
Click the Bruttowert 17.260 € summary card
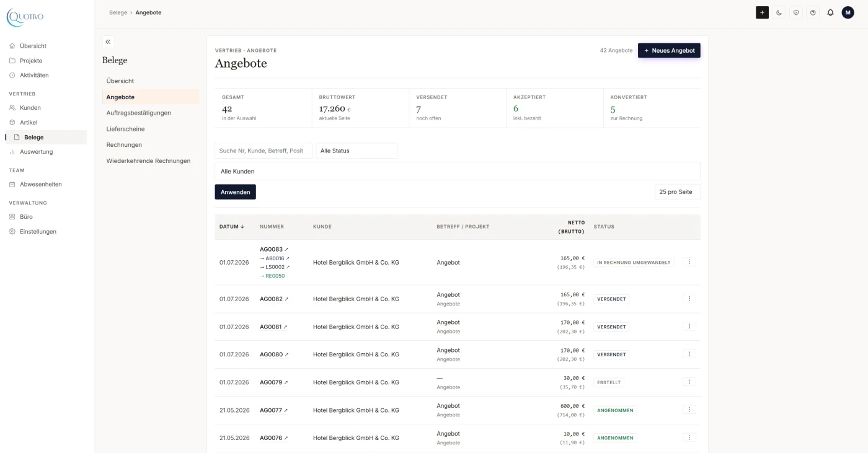tap(360, 108)
